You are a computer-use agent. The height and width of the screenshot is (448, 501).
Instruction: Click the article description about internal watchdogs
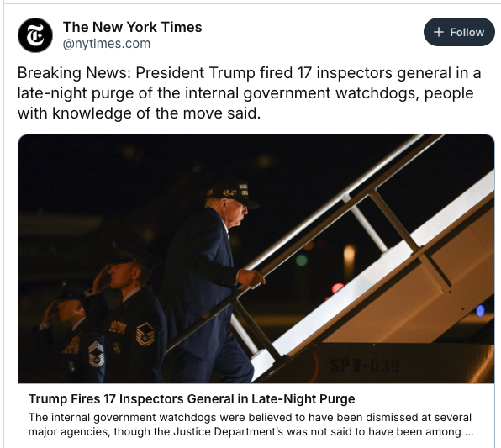coord(250,424)
